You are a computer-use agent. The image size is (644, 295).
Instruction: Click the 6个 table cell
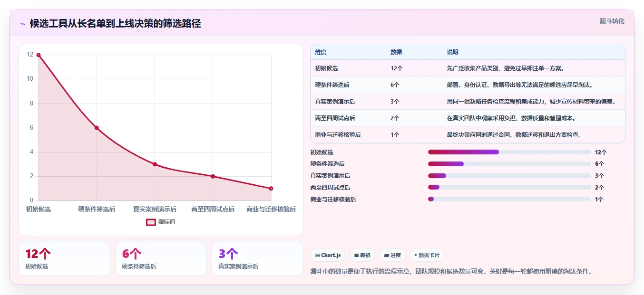pyautogui.click(x=395, y=85)
